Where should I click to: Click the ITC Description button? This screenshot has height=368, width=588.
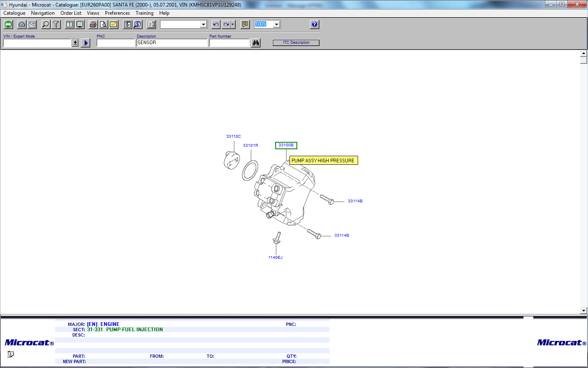[x=296, y=43]
